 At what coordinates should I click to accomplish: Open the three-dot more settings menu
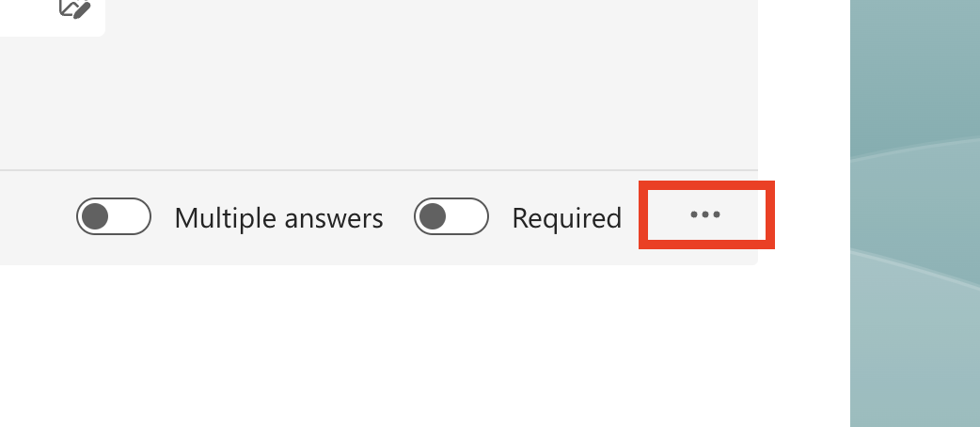click(705, 215)
